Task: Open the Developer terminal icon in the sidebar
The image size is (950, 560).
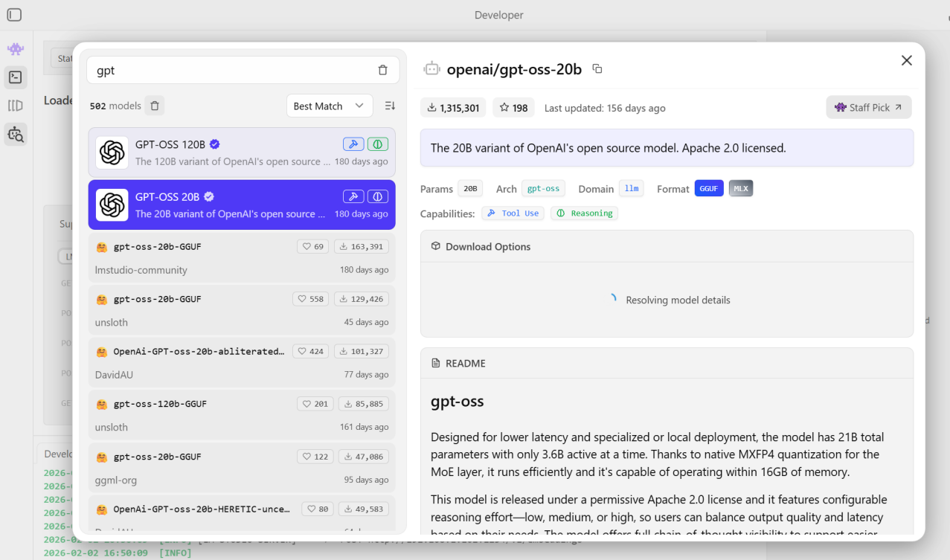Action: click(x=15, y=77)
